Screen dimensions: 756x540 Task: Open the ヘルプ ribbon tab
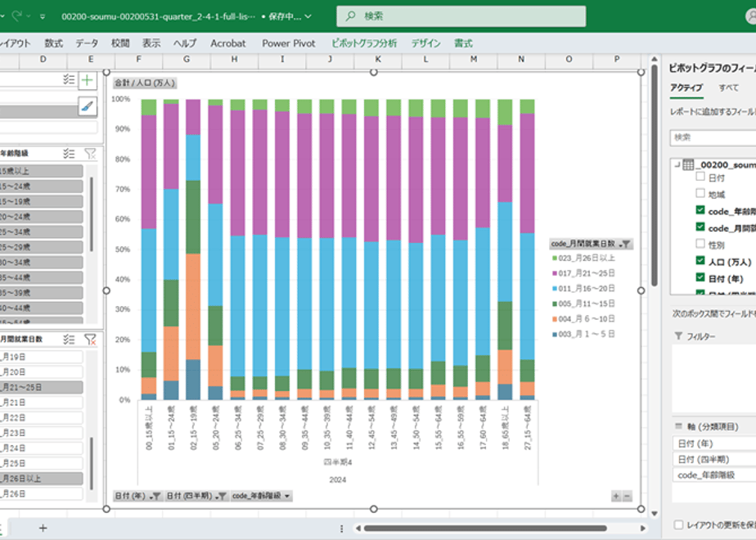click(185, 43)
